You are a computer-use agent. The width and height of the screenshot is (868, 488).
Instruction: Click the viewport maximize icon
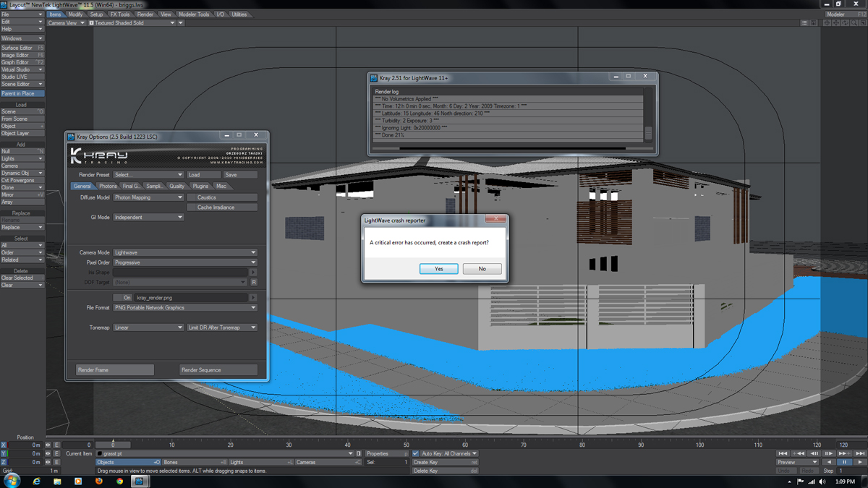point(863,23)
